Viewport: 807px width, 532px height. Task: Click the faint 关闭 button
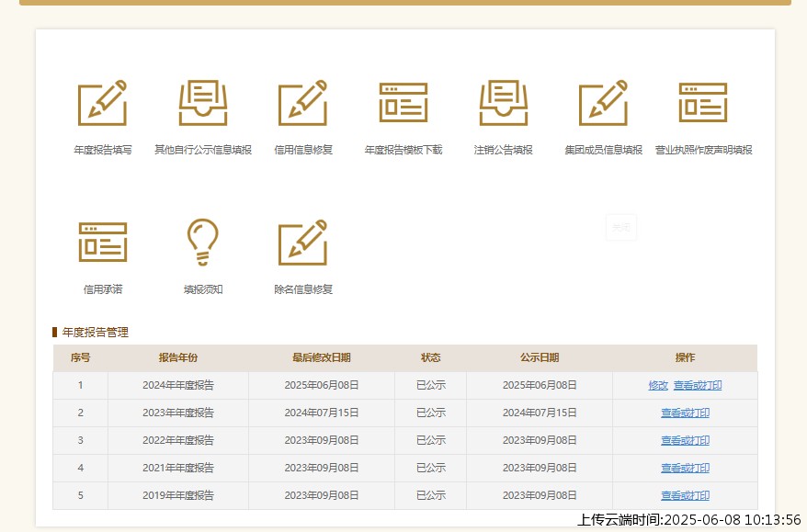621,227
